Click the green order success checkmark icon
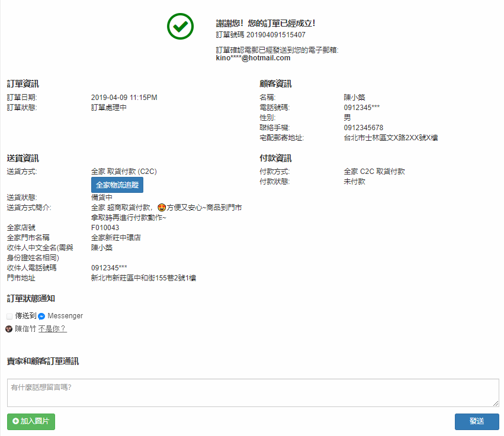 point(180,27)
